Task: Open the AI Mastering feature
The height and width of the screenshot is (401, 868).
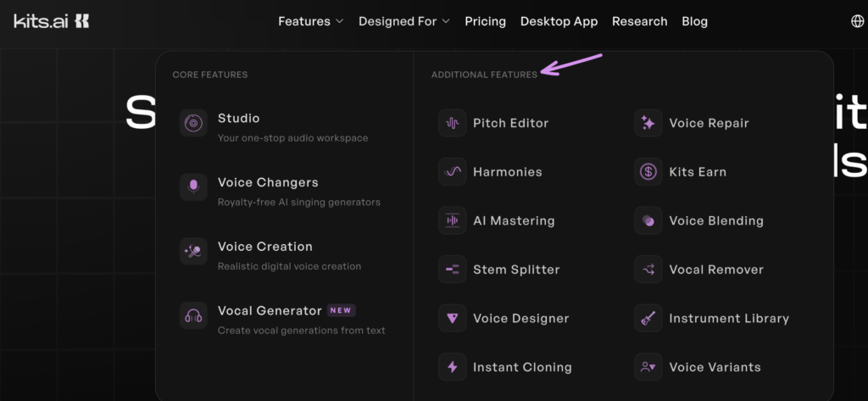Action: point(513,220)
